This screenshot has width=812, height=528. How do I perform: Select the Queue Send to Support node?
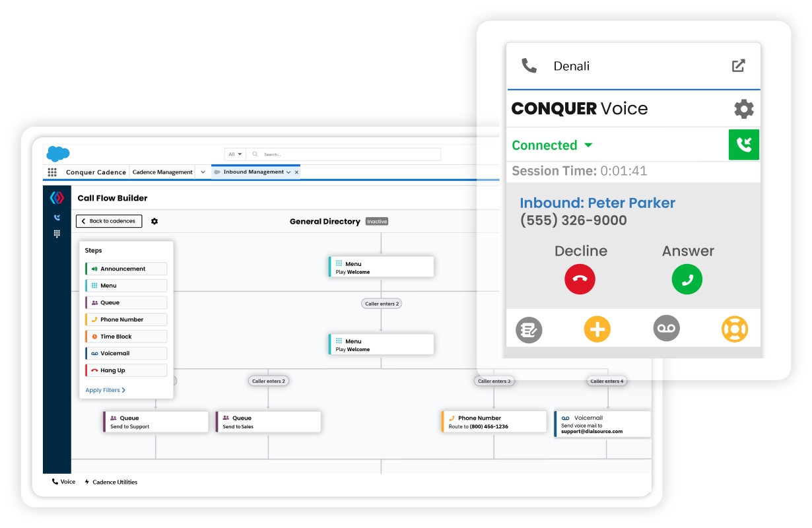(156, 422)
